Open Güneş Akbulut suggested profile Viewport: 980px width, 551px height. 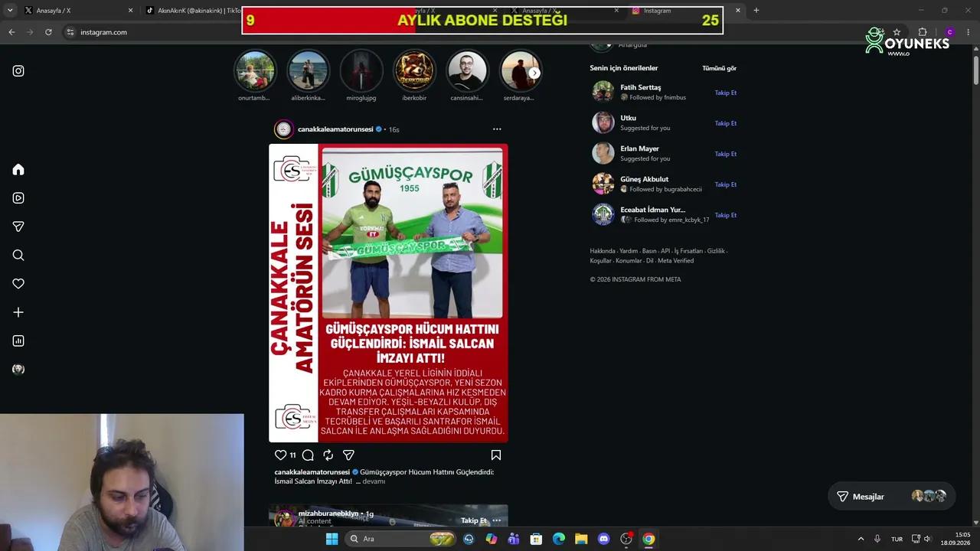point(644,179)
